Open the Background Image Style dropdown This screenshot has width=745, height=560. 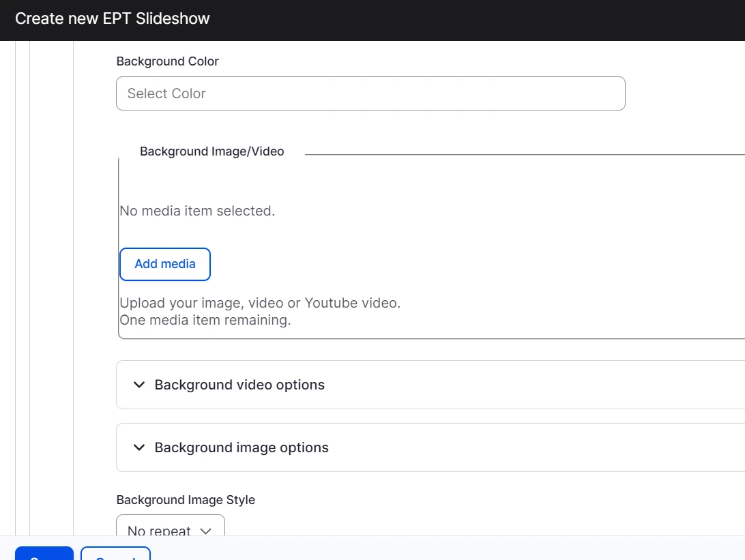[170, 531]
